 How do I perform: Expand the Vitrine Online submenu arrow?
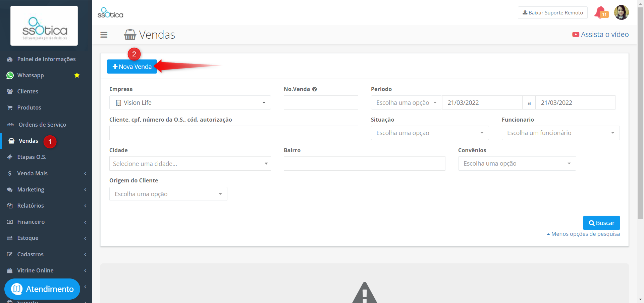pyautogui.click(x=86, y=270)
